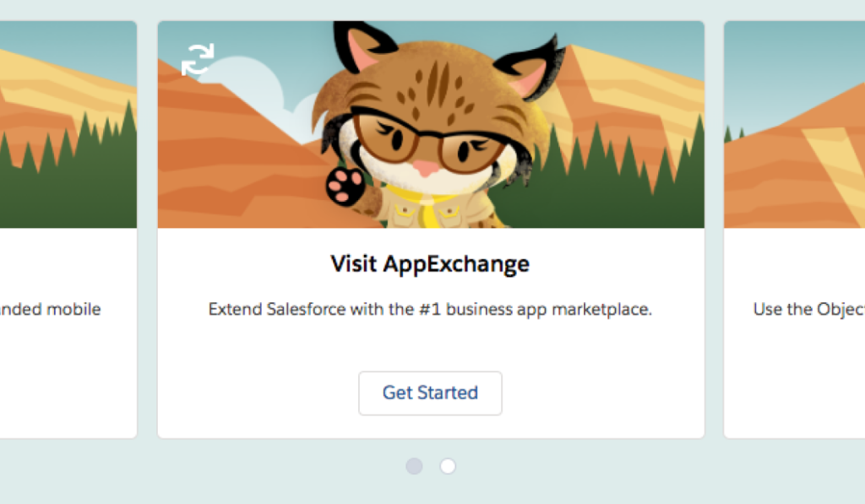Image resolution: width=865 pixels, height=504 pixels.
Task: Switch to the second carousel page dot
Action: (x=448, y=466)
